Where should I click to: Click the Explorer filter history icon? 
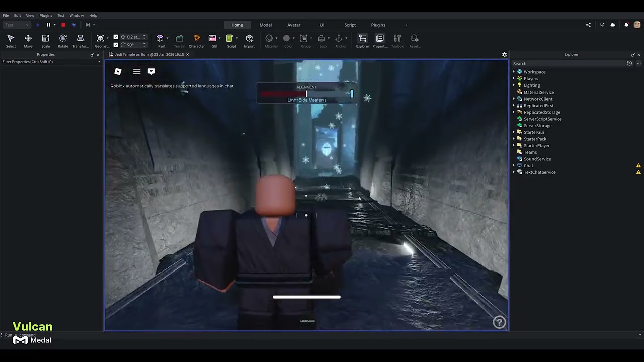coord(629,63)
